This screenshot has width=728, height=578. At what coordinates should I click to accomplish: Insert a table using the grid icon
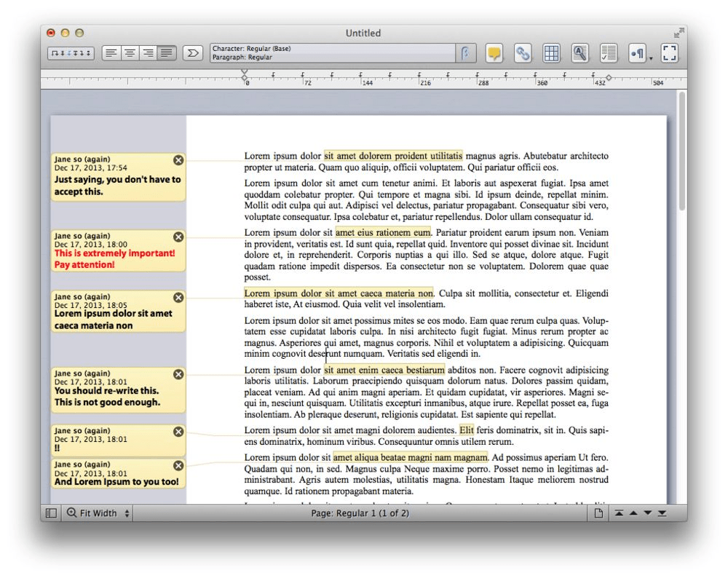click(551, 53)
